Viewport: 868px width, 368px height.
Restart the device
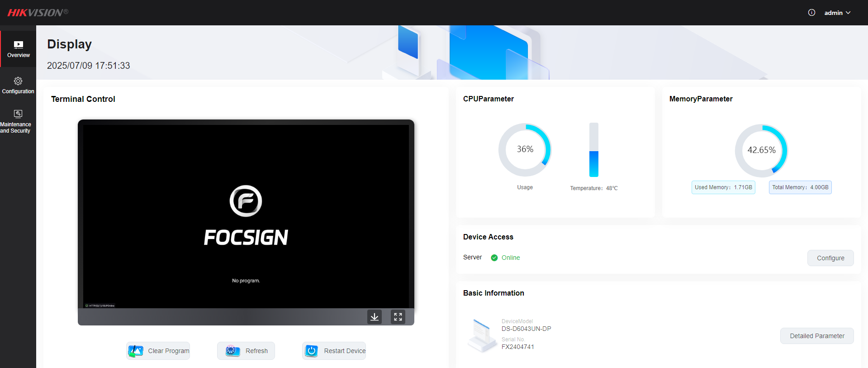pyautogui.click(x=334, y=351)
